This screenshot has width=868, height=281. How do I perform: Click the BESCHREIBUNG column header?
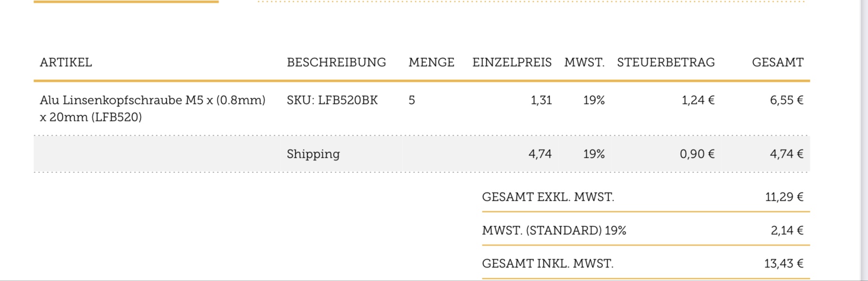pyautogui.click(x=336, y=62)
